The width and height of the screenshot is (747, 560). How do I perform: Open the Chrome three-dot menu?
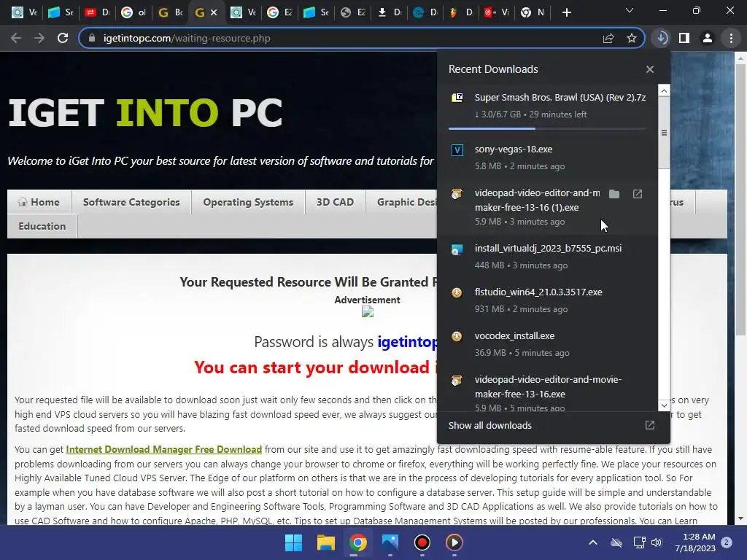[x=731, y=38]
